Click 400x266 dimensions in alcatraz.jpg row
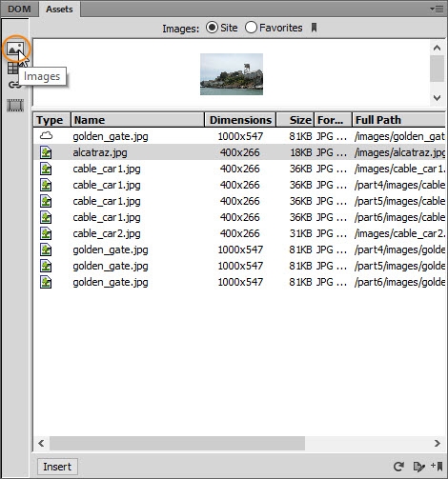Screen dimensions: 448x479 click(240, 152)
